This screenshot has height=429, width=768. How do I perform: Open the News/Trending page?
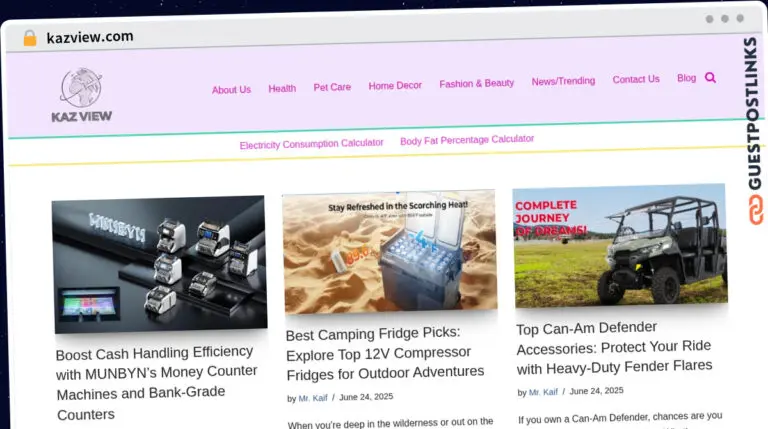563,81
